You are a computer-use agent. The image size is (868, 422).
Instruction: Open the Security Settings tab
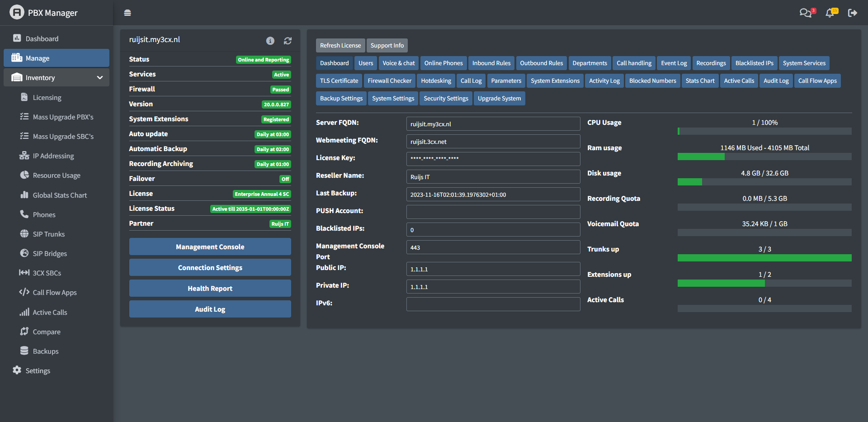(446, 98)
